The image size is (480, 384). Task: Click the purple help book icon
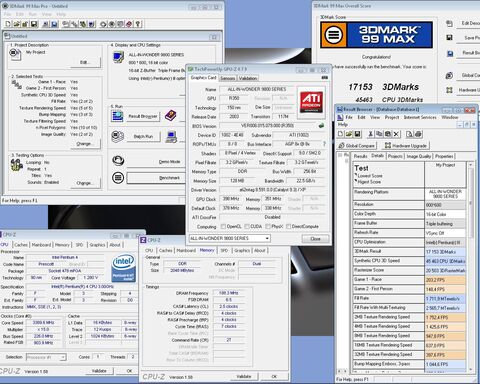tap(171, 116)
